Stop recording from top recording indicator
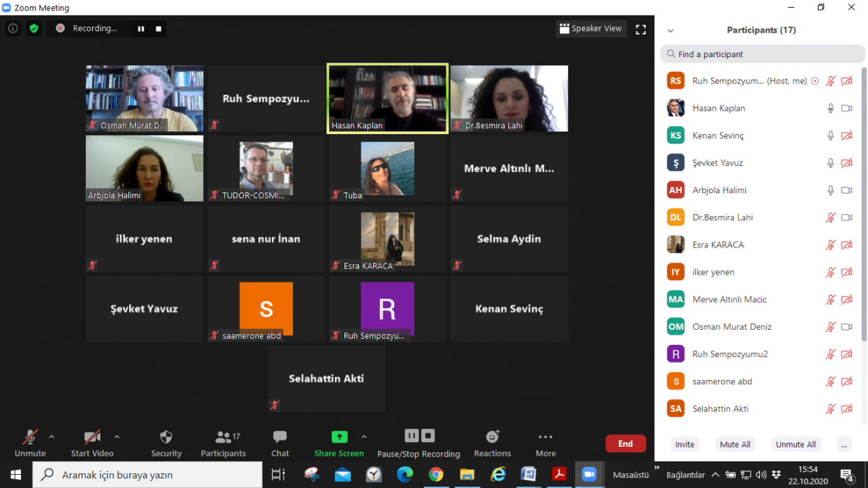 tap(158, 29)
